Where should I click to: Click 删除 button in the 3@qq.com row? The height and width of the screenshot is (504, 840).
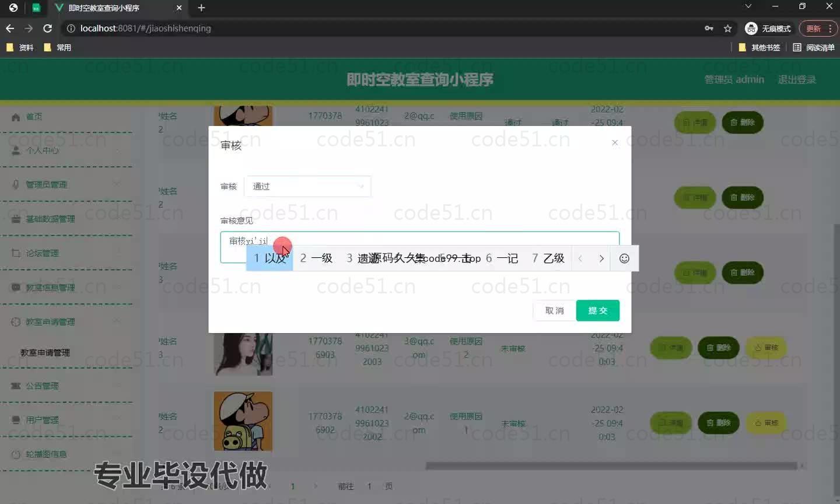pos(719,348)
